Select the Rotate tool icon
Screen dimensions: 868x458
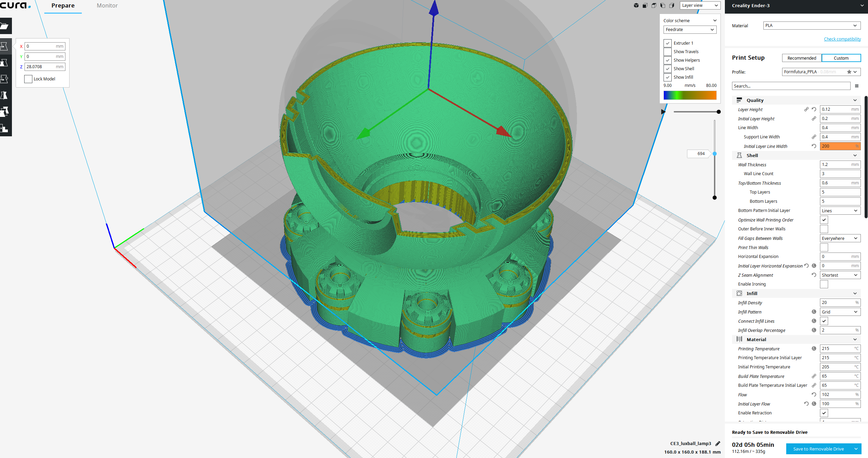[x=4, y=79]
